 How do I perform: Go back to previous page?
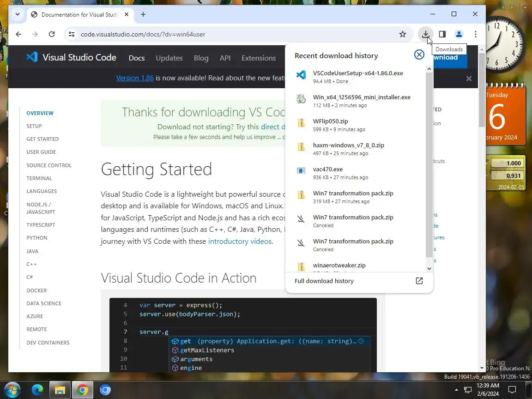[x=18, y=34]
